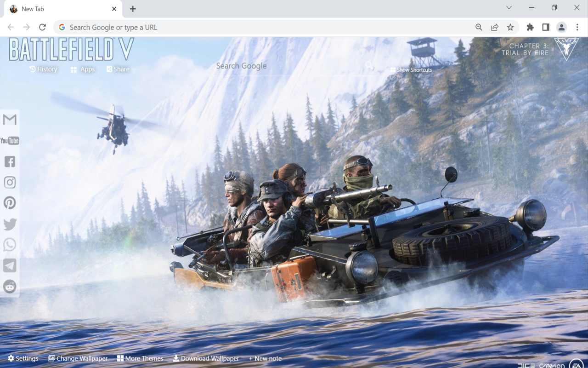Open a new browser tab

133,9
